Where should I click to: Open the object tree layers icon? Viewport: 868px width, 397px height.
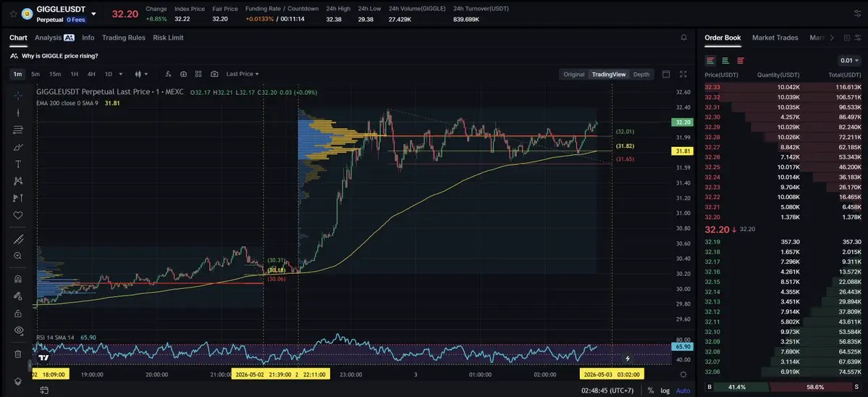pos(17,381)
